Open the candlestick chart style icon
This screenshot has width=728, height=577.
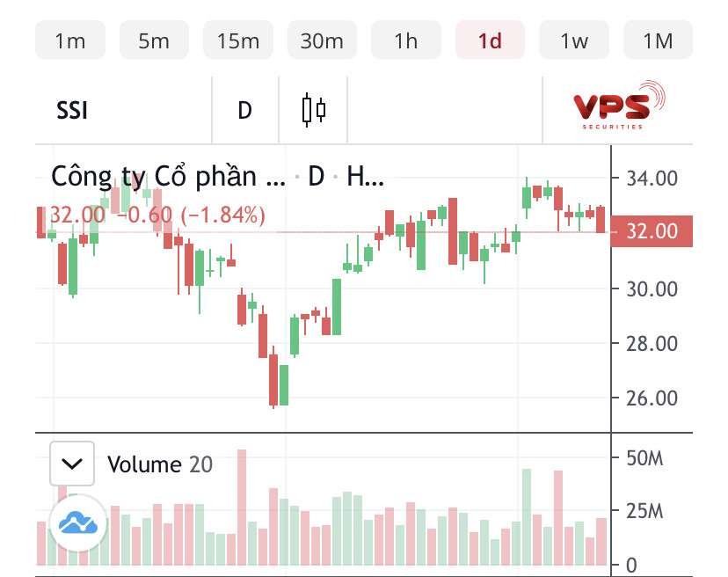click(x=314, y=111)
